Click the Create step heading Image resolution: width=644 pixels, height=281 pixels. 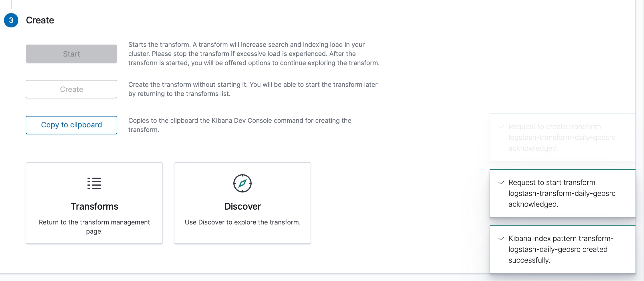pos(40,20)
